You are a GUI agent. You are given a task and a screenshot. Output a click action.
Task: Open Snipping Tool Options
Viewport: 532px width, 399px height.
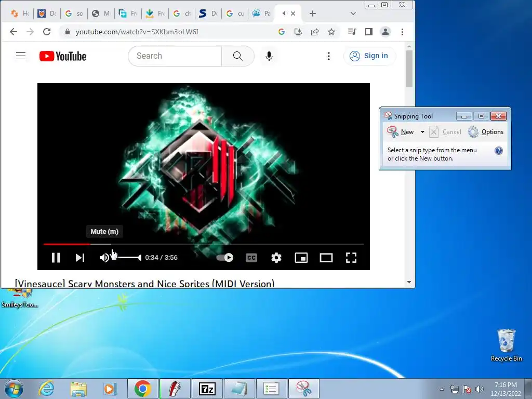[486, 132]
